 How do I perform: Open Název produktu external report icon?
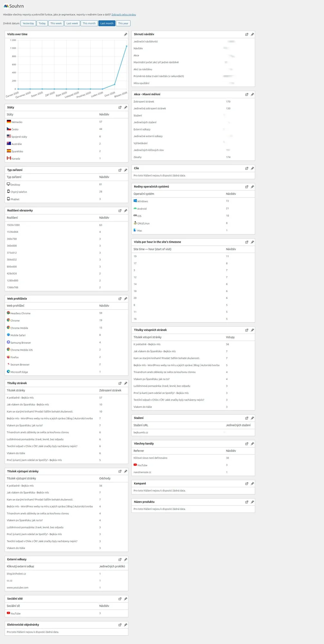pyautogui.click(x=247, y=502)
